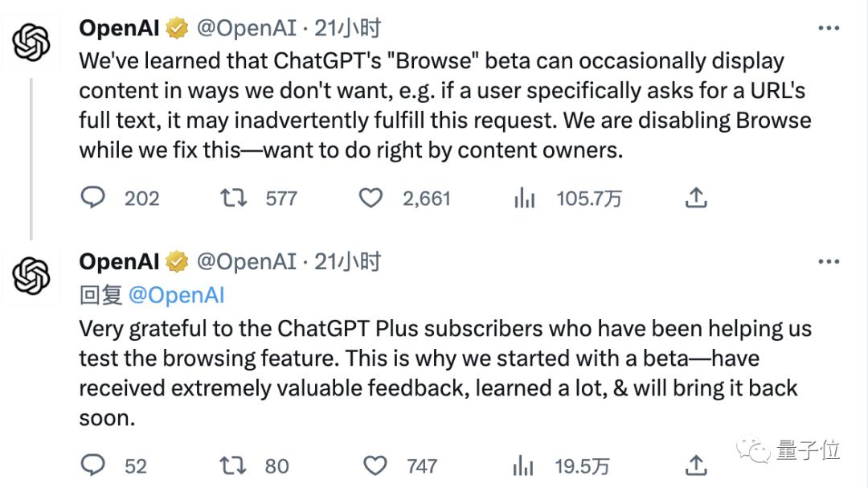
Task: Open view analytics for the first tweet
Action: tap(523, 198)
